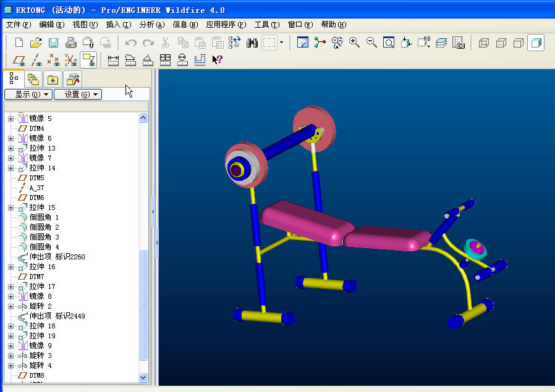Zoom in with magnifier plus icon
Viewport: 555px width, 392px height.
click(354, 43)
